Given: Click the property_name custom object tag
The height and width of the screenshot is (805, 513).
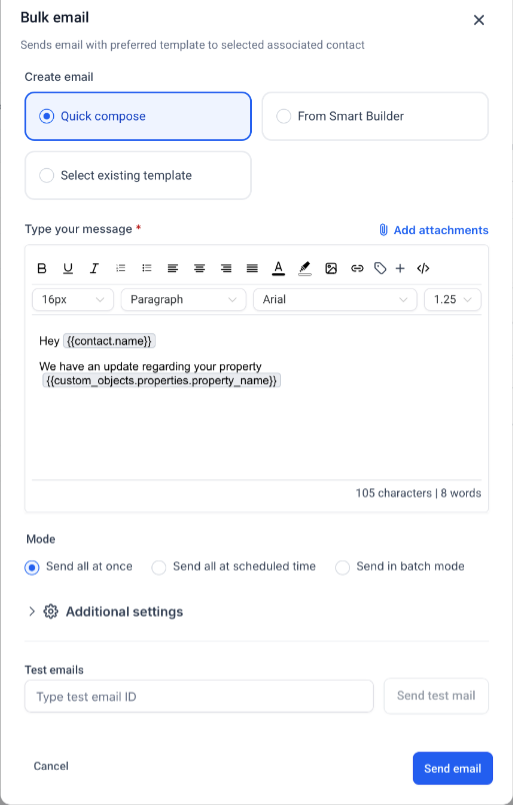Looking at the screenshot, I should (x=161, y=380).
